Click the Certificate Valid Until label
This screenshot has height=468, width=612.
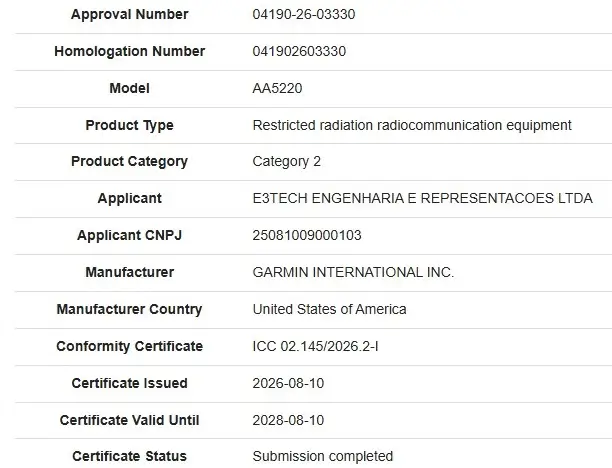tap(130, 420)
